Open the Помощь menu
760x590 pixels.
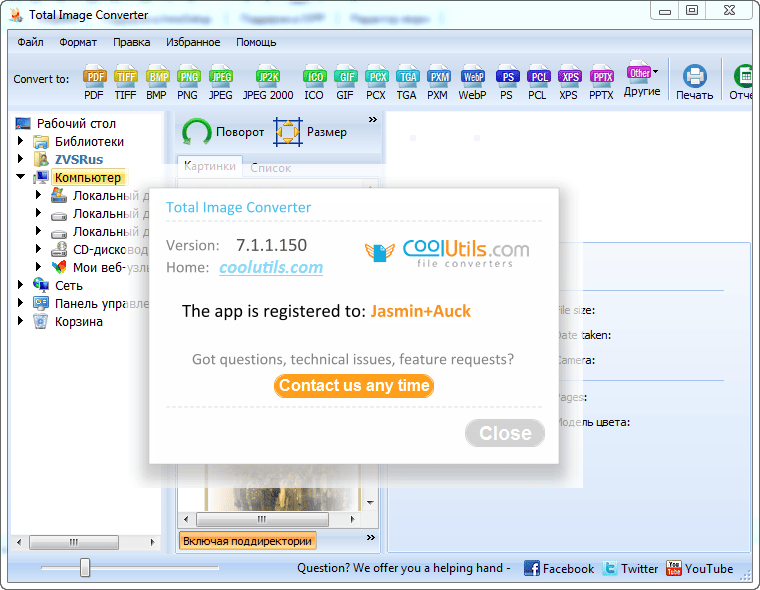[x=256, y=42]
